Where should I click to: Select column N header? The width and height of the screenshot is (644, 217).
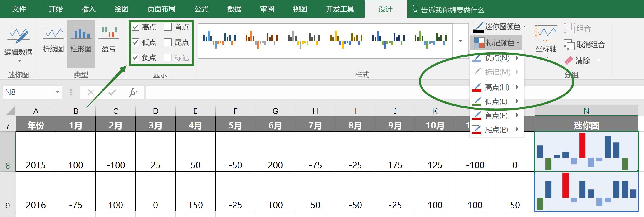tap(586, 111)
